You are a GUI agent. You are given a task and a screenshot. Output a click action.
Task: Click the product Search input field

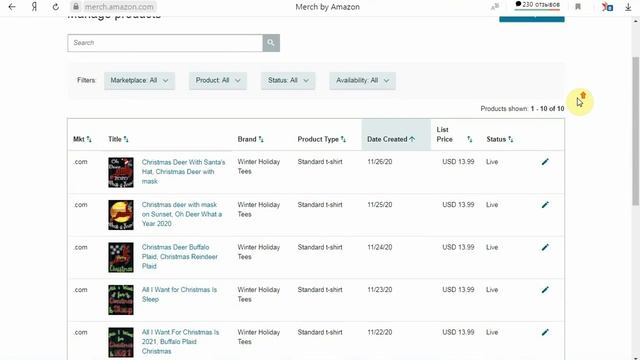165,43
